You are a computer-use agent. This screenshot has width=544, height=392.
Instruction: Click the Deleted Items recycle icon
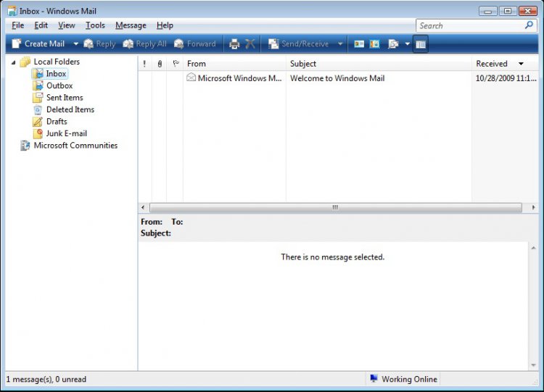[x=38, y=110]
